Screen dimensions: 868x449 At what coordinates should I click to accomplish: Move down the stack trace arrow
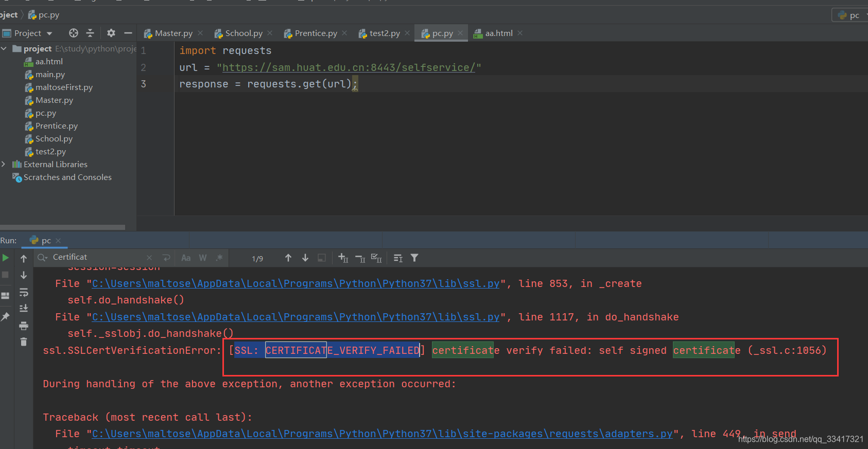pos(24,275)
